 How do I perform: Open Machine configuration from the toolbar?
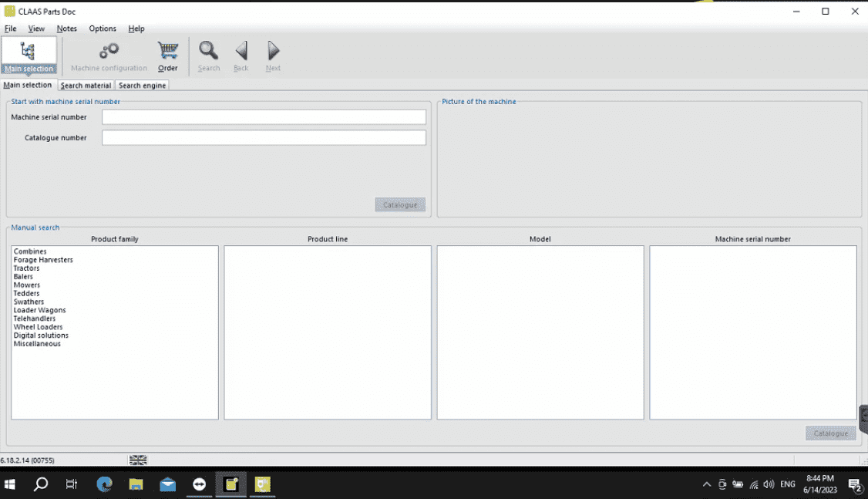click(x=109, y=56)
